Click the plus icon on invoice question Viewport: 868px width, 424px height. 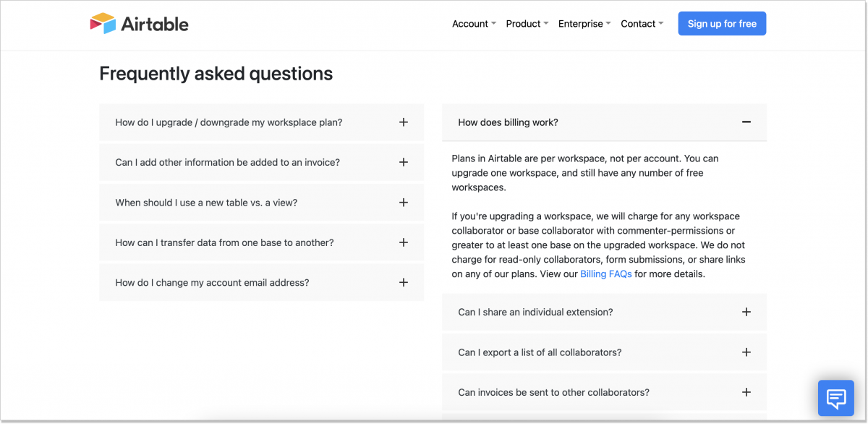pos(403,162)
